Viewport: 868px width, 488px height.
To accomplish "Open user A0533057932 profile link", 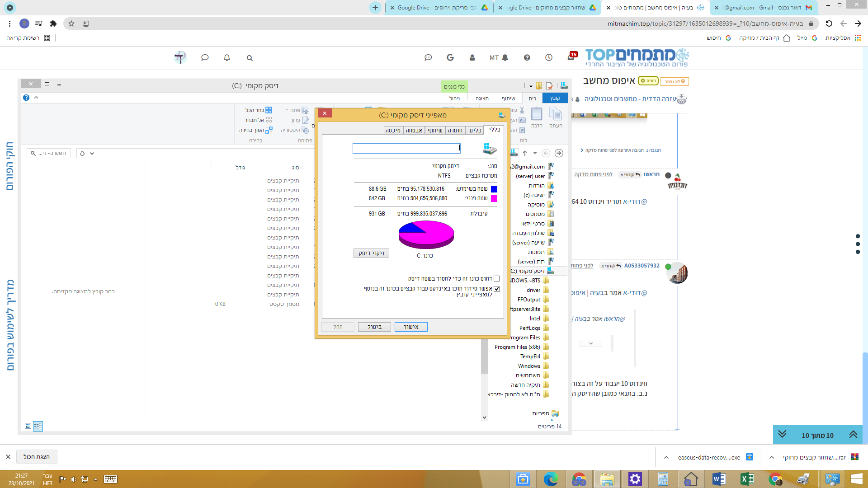I will [x=642, y=266].
